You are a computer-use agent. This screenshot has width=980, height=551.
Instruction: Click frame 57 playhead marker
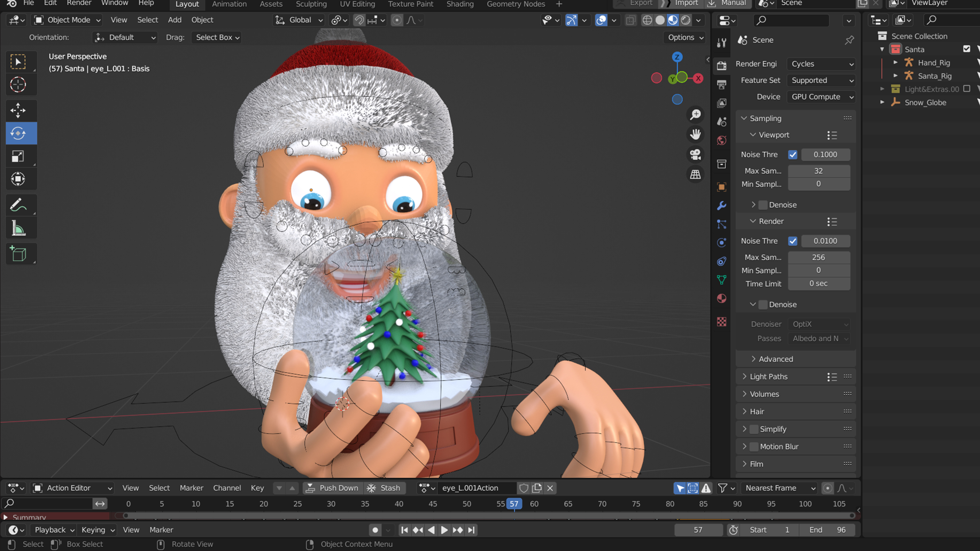pos(514,504)
